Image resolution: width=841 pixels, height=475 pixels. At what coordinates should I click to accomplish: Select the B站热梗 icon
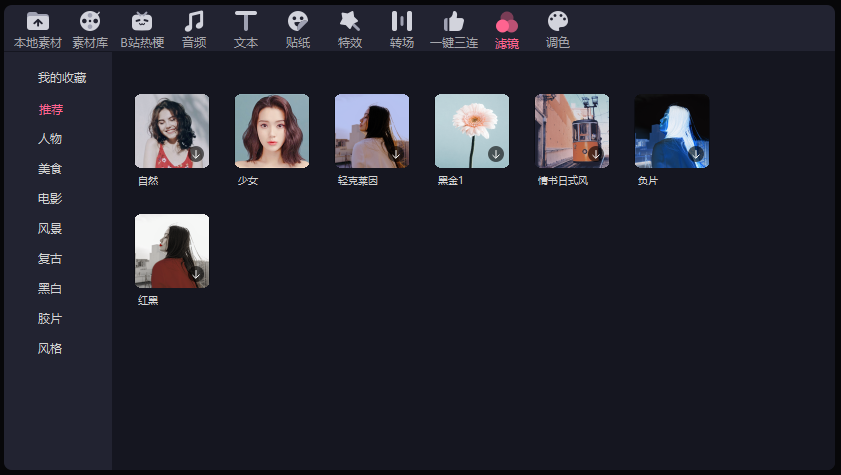[x=142, y=21]
